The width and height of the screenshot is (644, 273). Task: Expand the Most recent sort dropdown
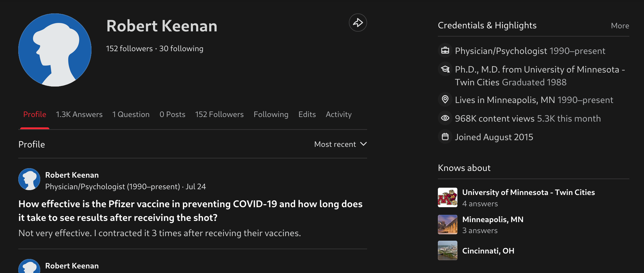341,144
